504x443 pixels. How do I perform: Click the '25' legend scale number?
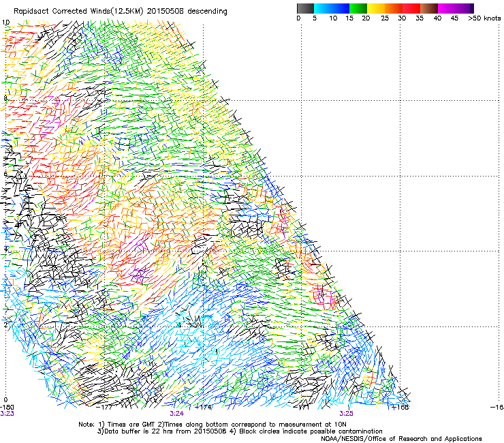[385, 18]
